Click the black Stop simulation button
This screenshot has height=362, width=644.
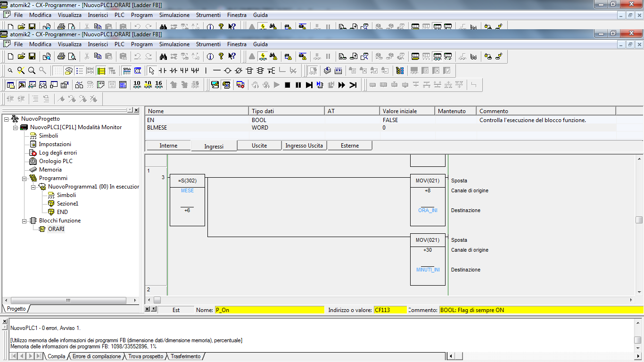[287, 85]
